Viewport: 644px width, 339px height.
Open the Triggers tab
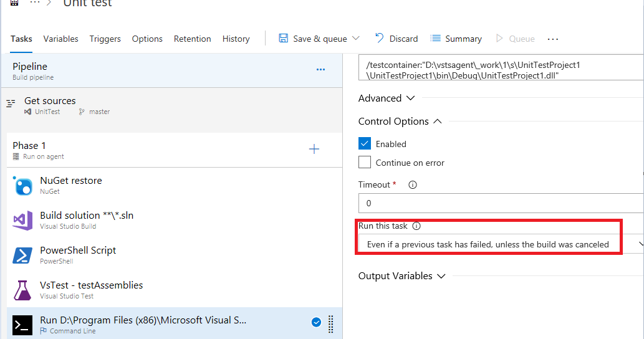(x=105, y=39)
